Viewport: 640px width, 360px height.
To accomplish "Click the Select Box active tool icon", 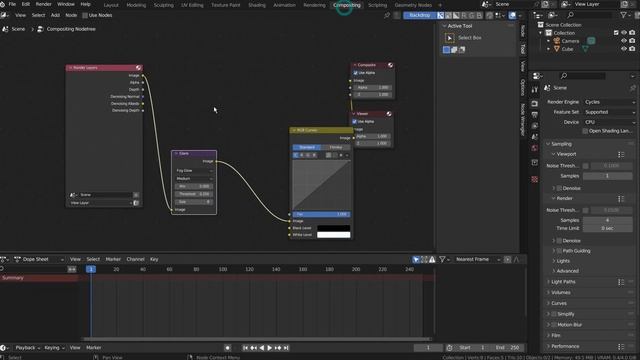I will 449,38.
